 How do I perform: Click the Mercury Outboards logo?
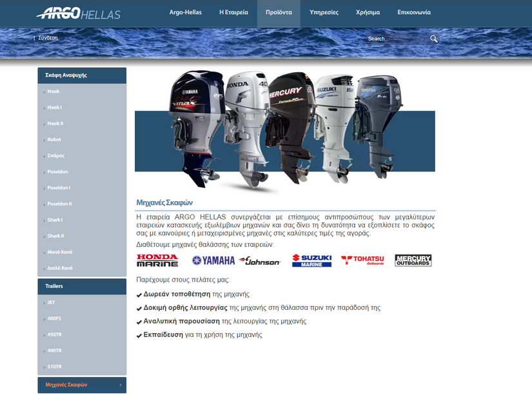pos(413,260)
